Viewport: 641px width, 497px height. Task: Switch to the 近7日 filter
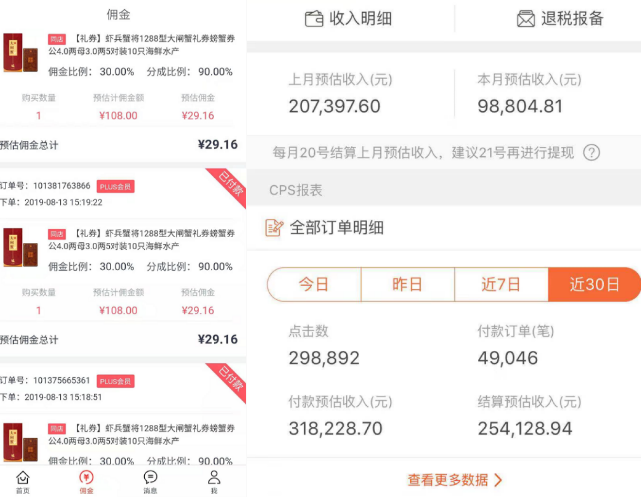point(501,284)
